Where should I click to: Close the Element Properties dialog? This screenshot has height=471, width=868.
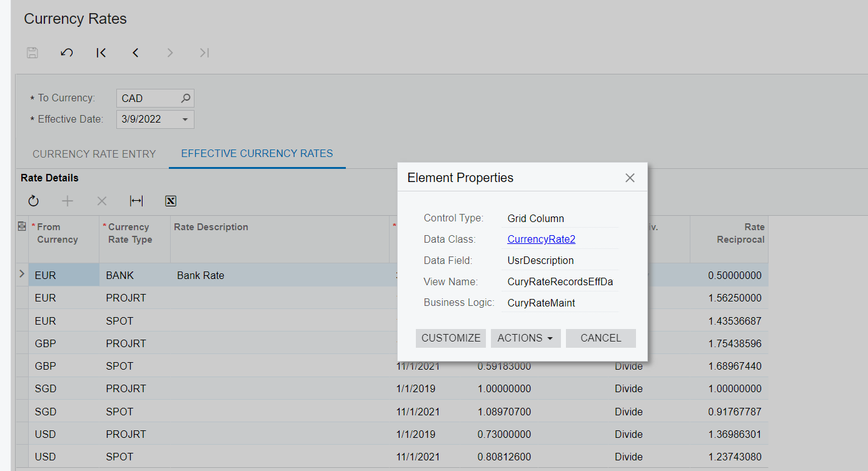click(630, 178)
